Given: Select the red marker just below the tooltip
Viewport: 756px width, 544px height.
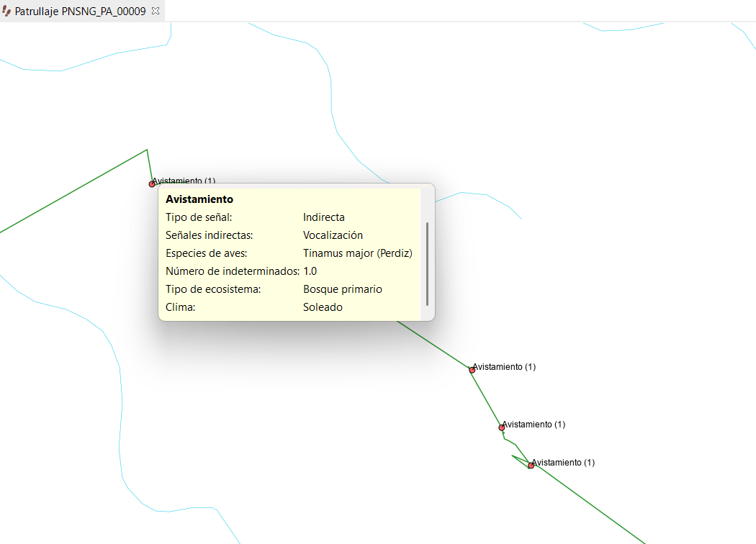Looking at the screenshot, I should pyautogui.click(x=472, y=370).
